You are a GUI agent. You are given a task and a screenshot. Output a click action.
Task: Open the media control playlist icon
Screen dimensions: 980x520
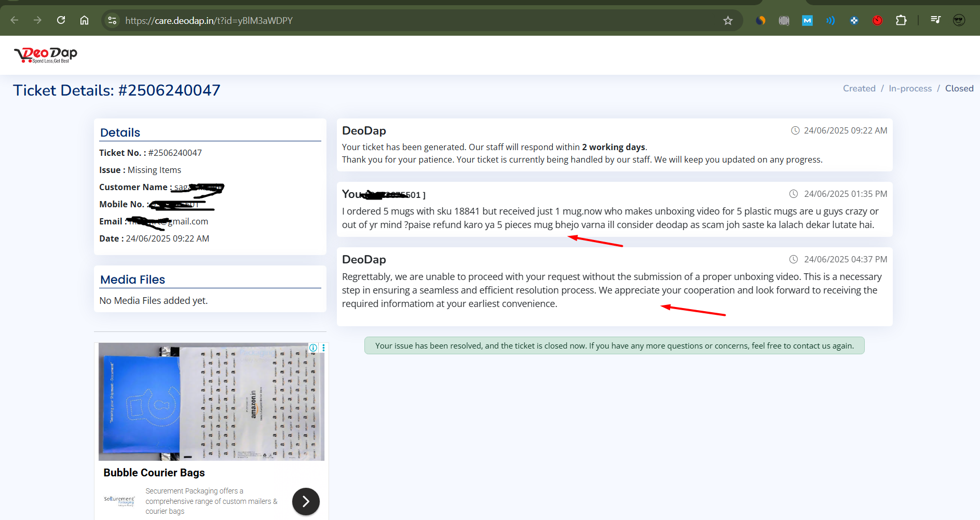point(935,20)
